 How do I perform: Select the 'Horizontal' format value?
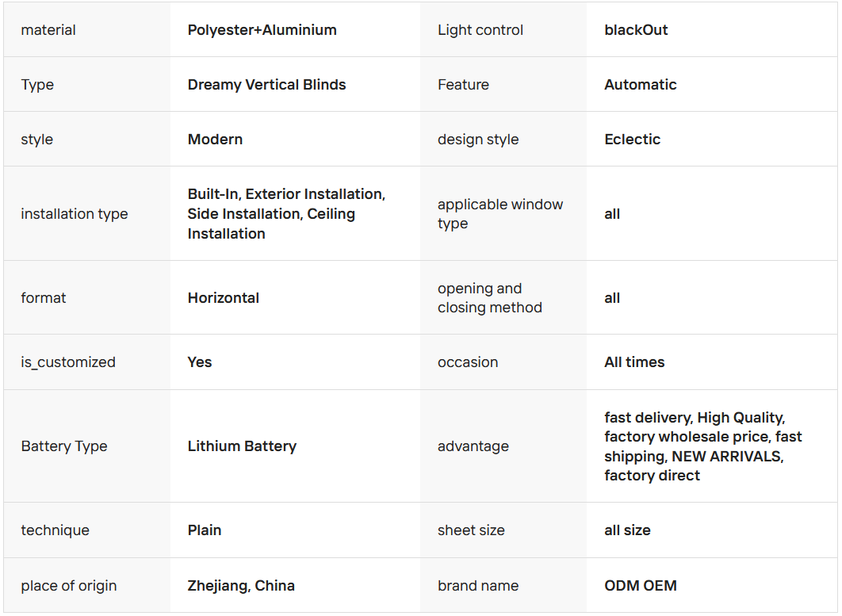[224, 298]
